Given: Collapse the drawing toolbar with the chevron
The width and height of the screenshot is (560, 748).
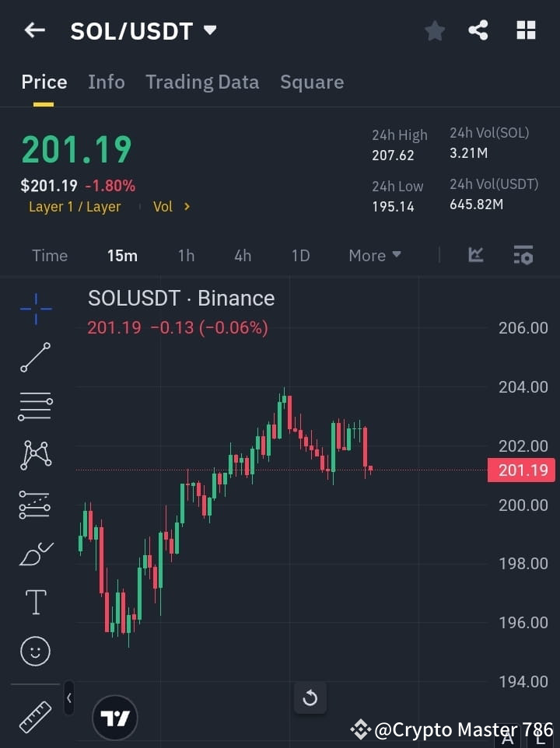Looking at the screenshot, I should pos(68,698).
